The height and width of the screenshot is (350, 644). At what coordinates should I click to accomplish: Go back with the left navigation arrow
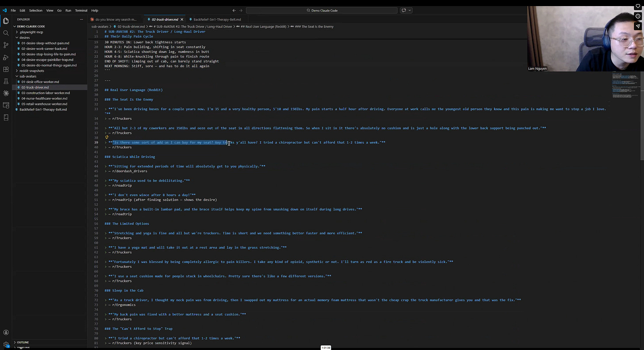point(234,10)
